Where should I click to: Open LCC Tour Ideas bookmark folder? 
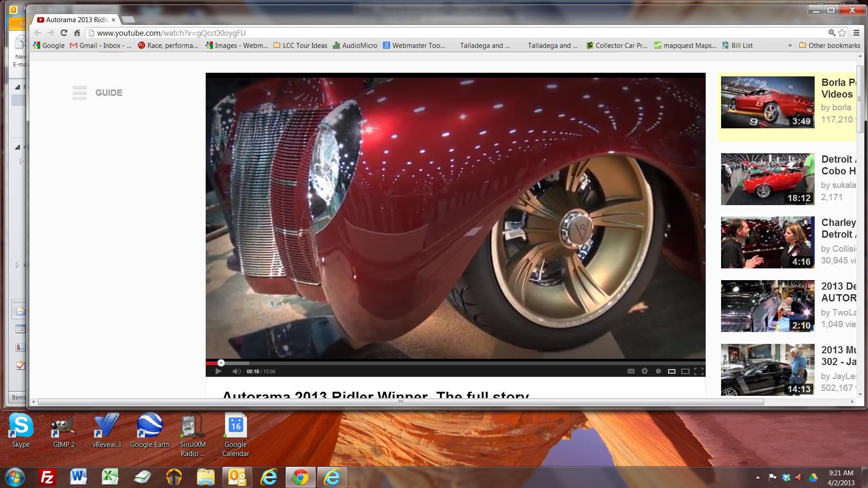pos(300,45)
